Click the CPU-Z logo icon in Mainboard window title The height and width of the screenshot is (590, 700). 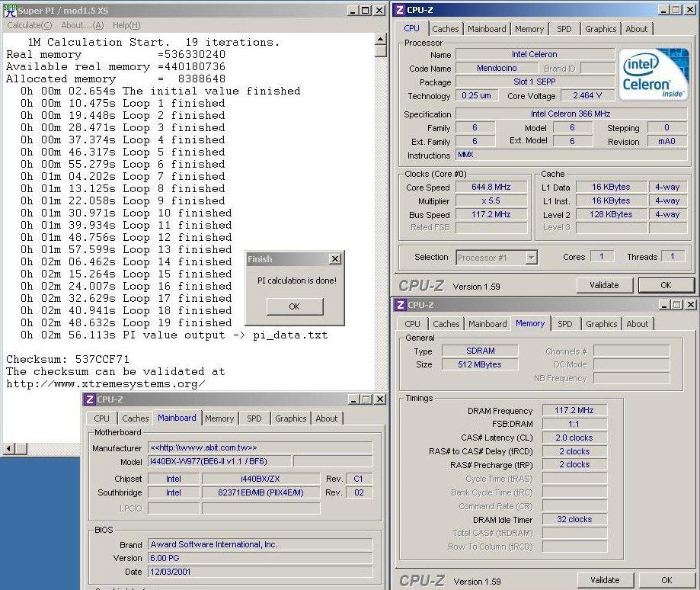point(90,399)
